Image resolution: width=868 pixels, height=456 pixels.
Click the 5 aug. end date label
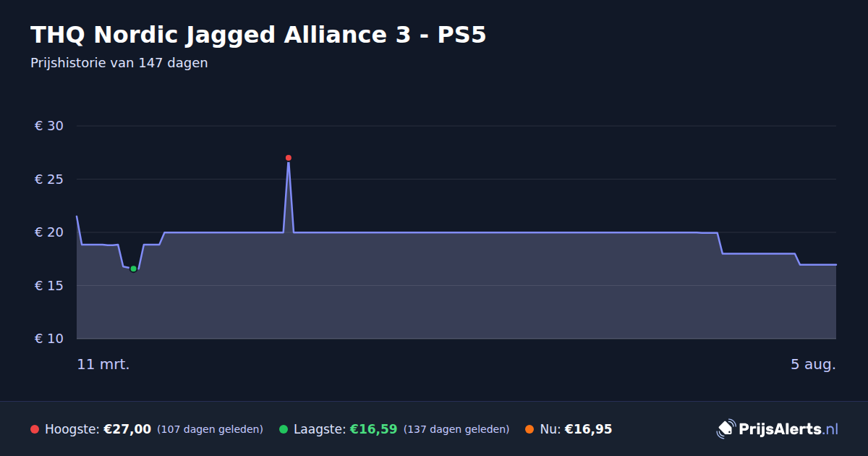813,365
